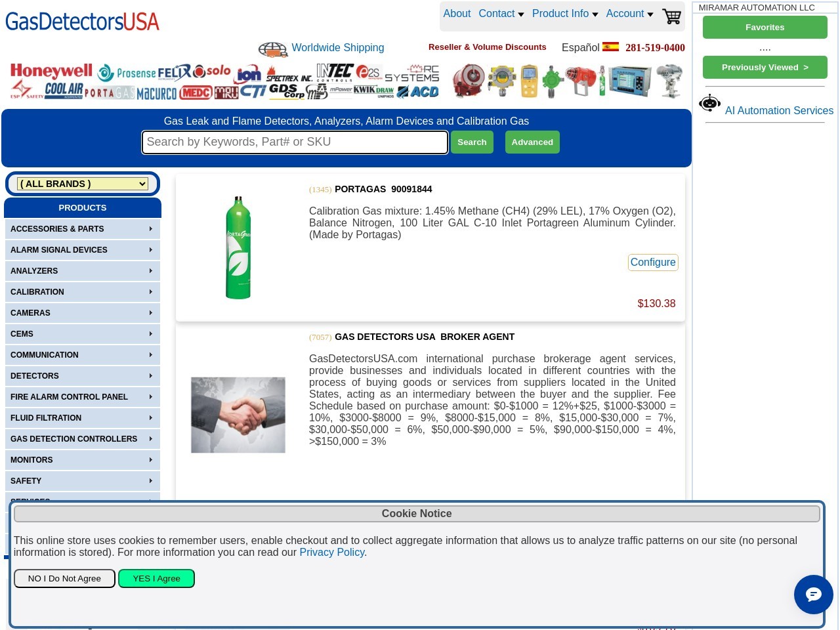840x630 pixels.
Task: Expand the Account menu
Action: (x=629, y=13)
